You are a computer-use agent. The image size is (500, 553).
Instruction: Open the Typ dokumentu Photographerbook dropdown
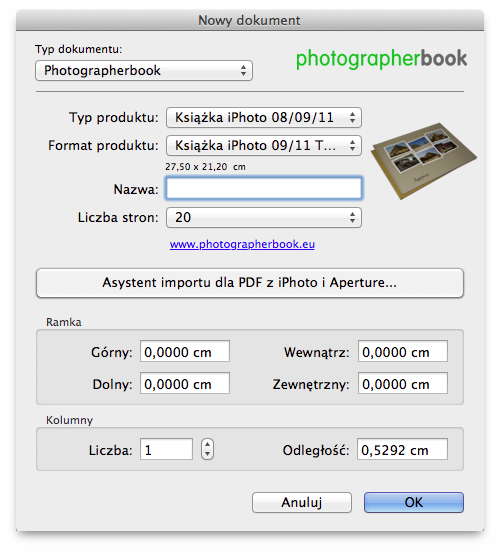pyautogui.click(x=144, y=71)
